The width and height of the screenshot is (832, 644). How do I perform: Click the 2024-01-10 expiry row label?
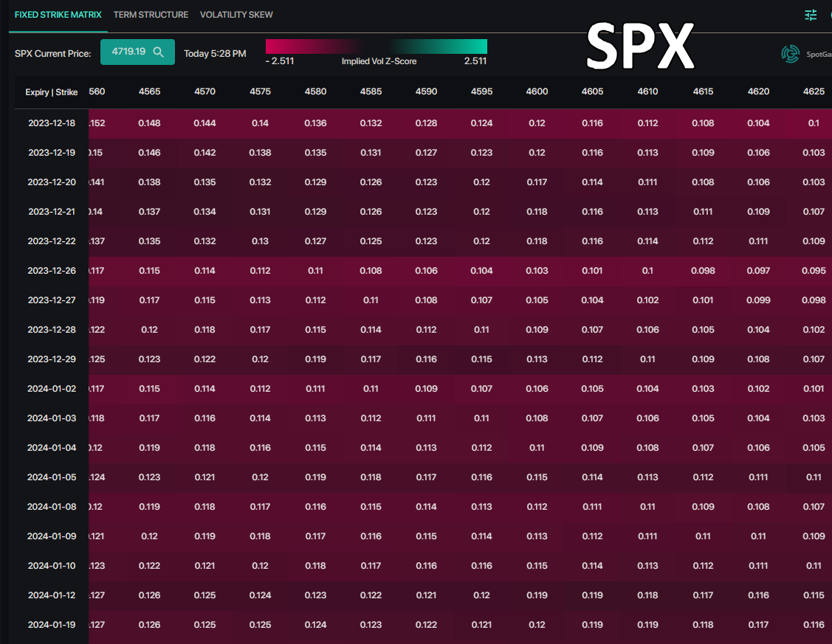[52, 566]
